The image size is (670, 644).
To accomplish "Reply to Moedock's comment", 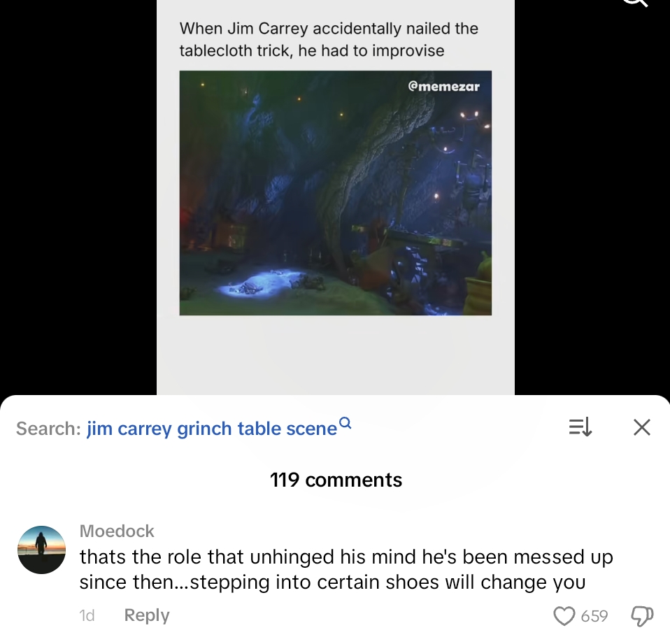I will pos(146,615).
